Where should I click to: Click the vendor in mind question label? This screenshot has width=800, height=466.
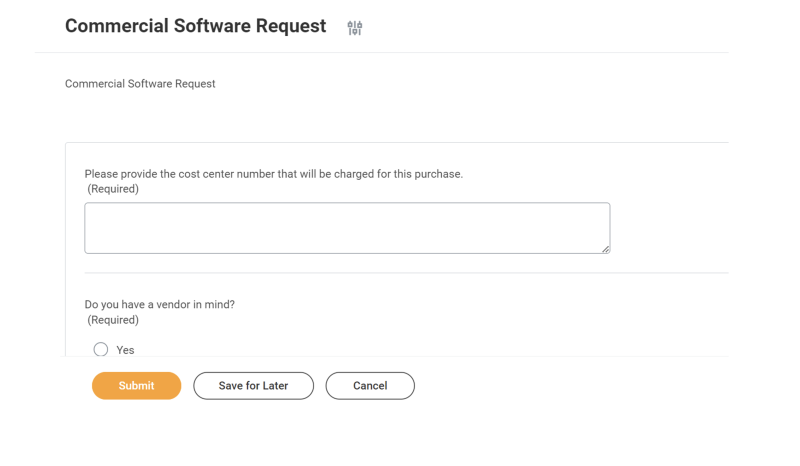[x=160, y=305]
